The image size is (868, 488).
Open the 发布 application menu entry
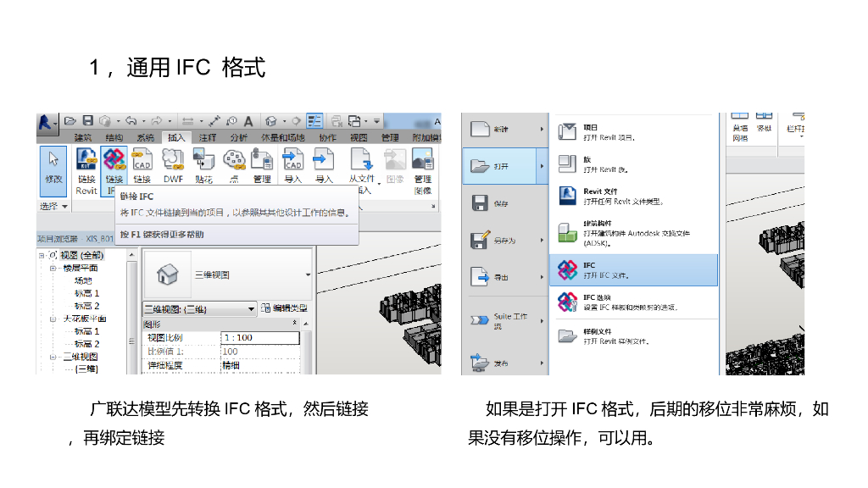click(x=505, y=363)
